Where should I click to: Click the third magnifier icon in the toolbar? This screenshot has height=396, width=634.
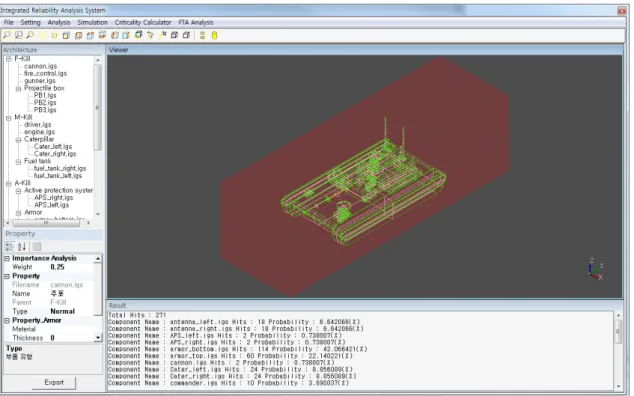tap(30, 36)
